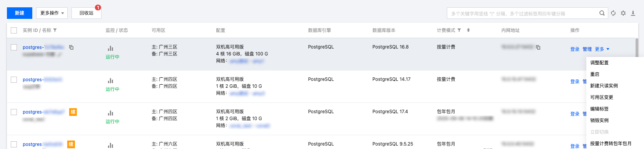Screen dimensions: 644x149
Task: Click the 续 renewal badge in PostgreSQL 9.5.25 row
Action: click(x=71, y=144)
